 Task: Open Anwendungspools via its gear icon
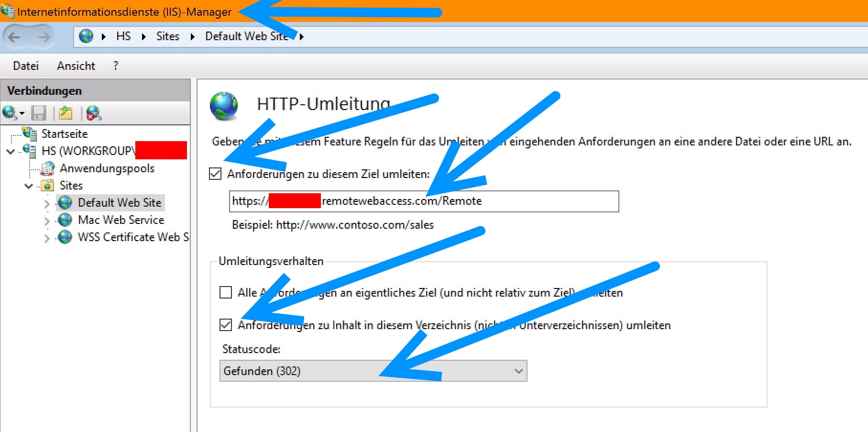pos(48,168)
